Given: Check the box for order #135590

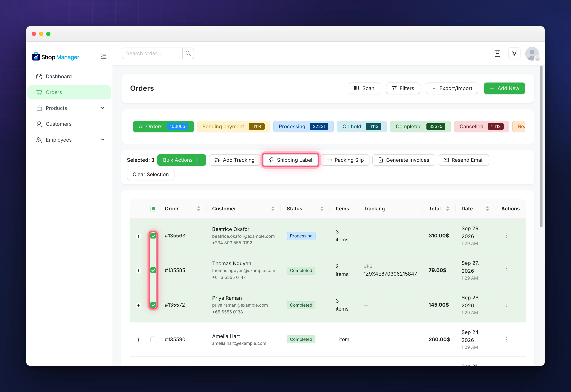Looking at the screenshot, I should [153, 339].
